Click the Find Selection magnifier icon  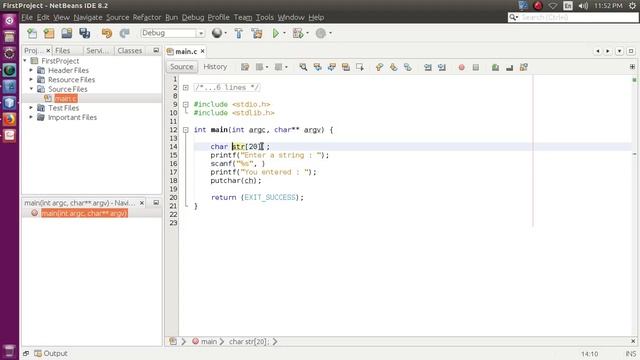tap(303, 67)
